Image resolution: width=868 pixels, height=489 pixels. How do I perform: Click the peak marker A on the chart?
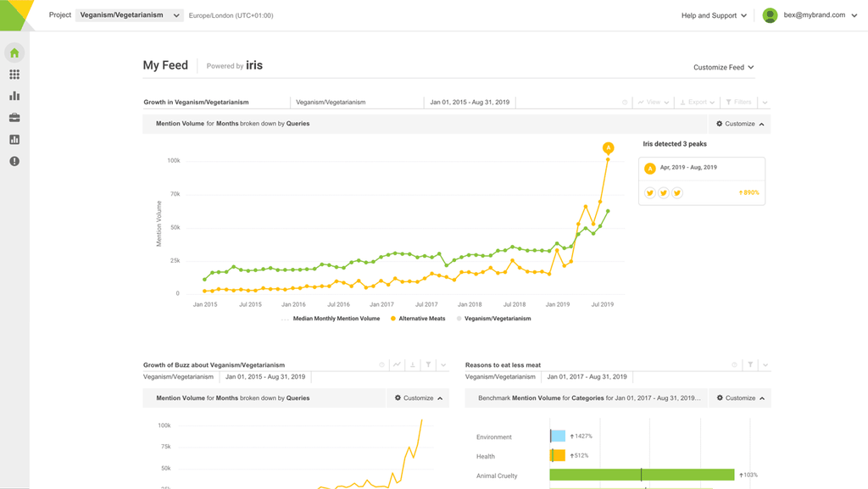pos(608,148)
